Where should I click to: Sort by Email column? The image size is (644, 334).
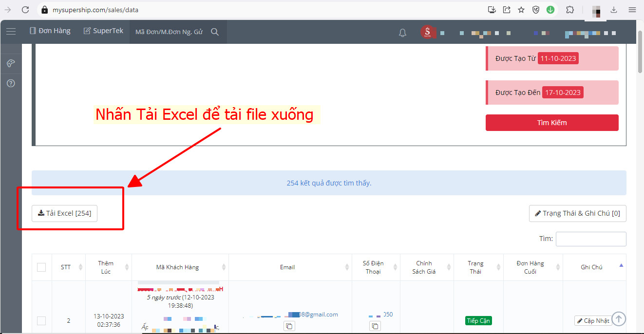(290, 267)
